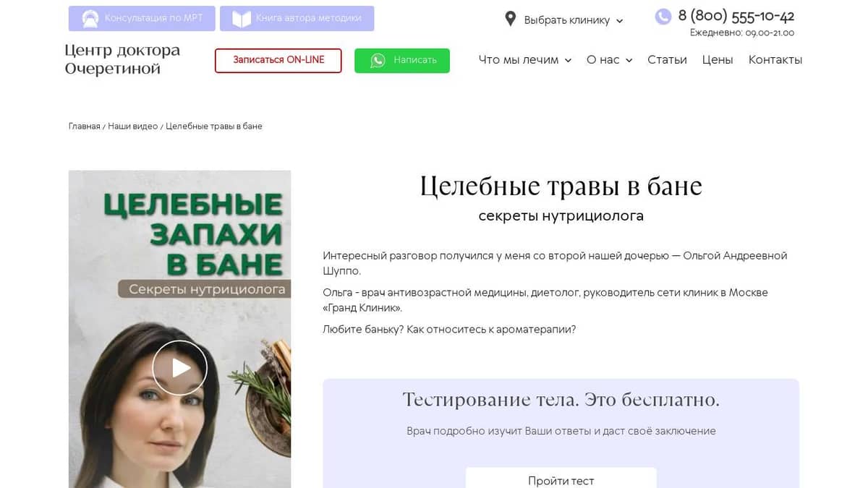Click the Записаться ON-LINE button
868x488 pixels.
click(278, 61)
